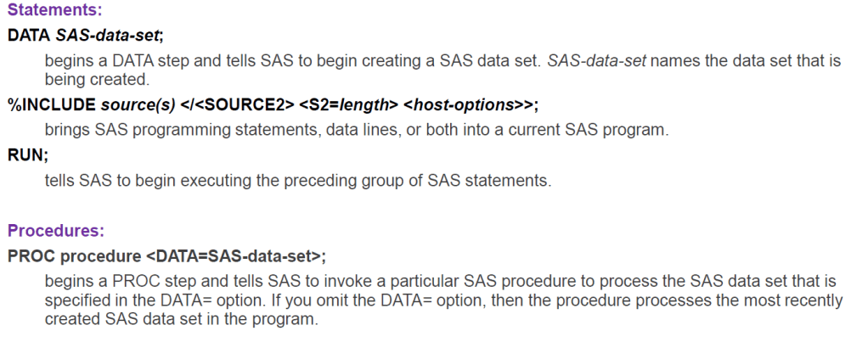The height and width of the screenshot is (342, 868).
Task: Click the "DATA SAS-data-set;" syntax heading
Action: tap(85, 36)
